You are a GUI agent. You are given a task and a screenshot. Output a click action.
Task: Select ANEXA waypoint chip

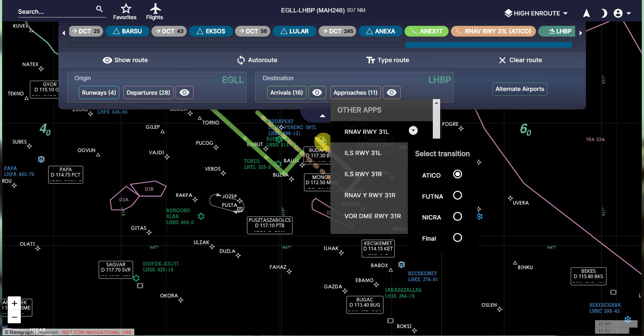pos(380,31)
